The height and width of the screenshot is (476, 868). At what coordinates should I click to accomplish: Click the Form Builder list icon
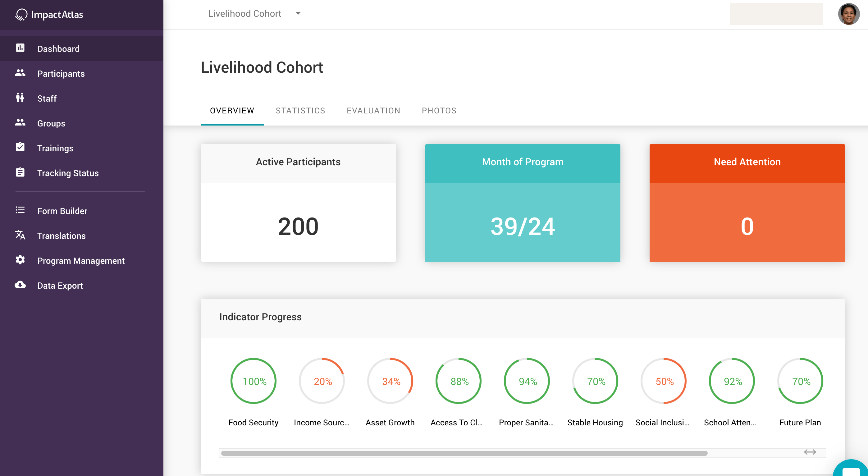coord(20,210)
